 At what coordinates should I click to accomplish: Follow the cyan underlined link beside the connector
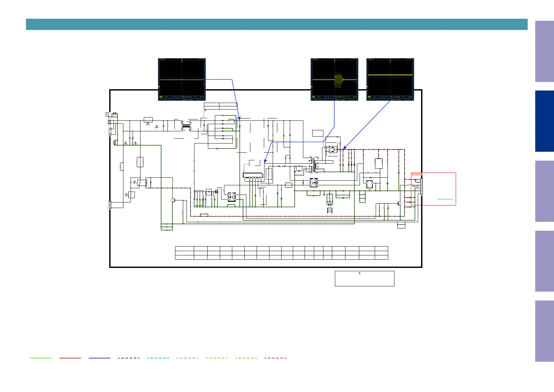point(445,199)
